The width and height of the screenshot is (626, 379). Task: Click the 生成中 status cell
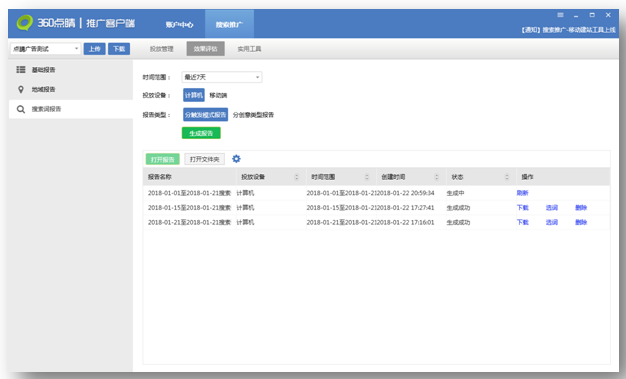point(455,193)
